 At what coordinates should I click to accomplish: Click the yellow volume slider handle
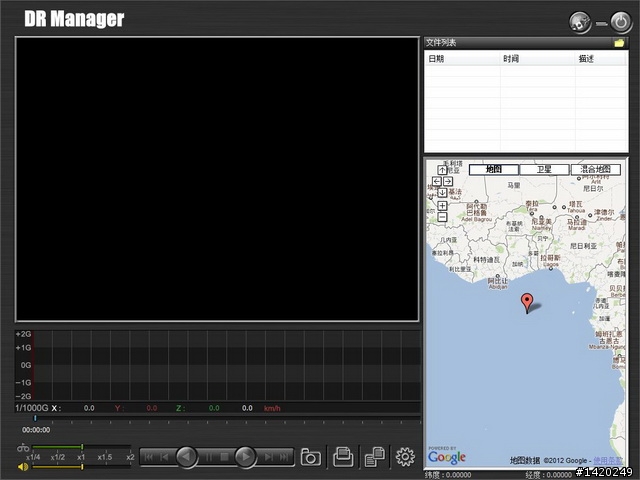tap(82, 467)
